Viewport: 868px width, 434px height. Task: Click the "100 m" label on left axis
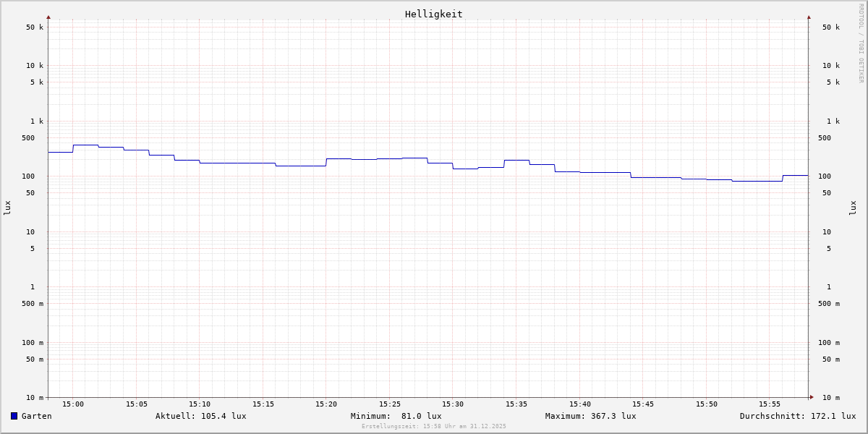point(33,343)
